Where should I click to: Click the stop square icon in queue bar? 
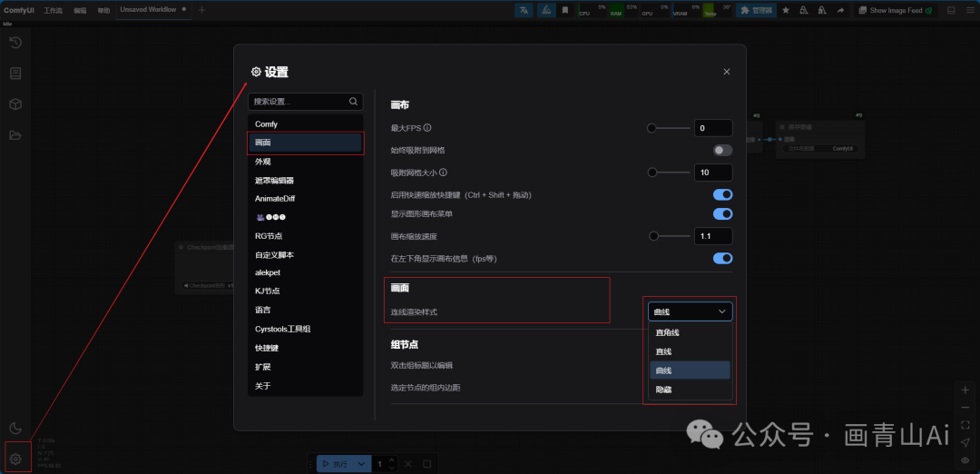click(x=427, y=464)
